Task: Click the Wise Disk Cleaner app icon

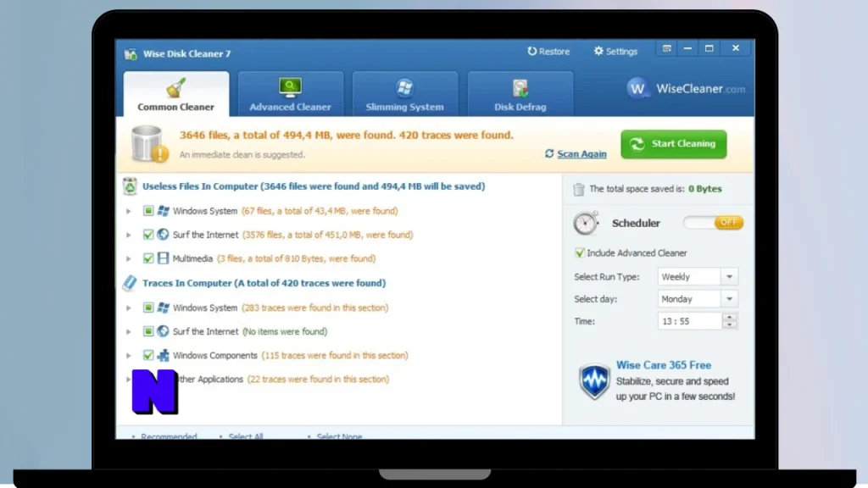Action: point(131,53)
